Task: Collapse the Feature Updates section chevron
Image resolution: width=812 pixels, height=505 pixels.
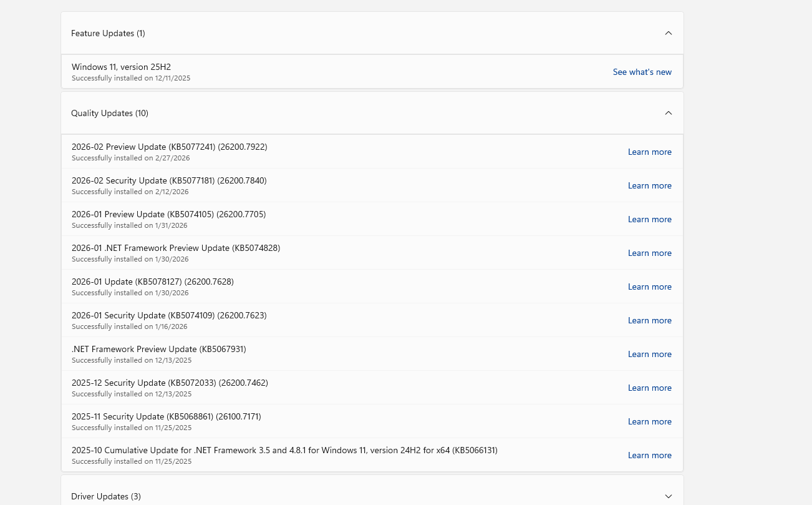Action: click(669, 33)
